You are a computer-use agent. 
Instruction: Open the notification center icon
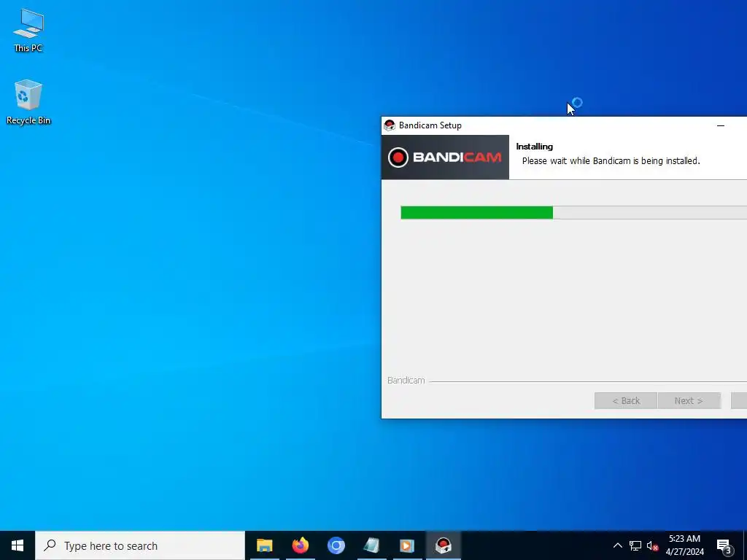point(724,546)
